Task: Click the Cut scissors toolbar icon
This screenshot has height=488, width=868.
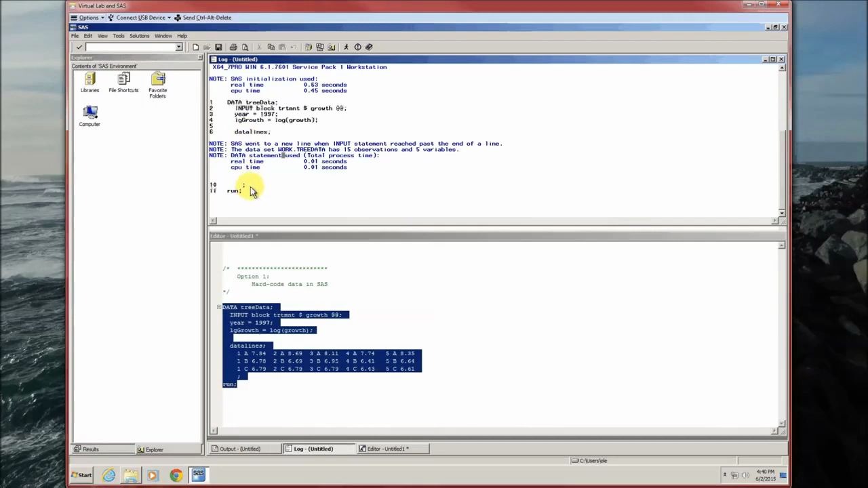Action: (x=259, y=47)
